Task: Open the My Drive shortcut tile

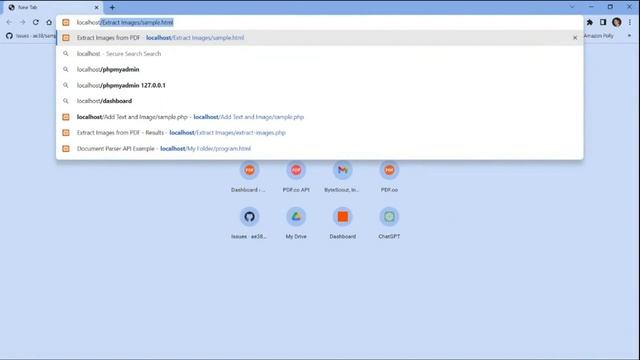Action: coord(296,223)
